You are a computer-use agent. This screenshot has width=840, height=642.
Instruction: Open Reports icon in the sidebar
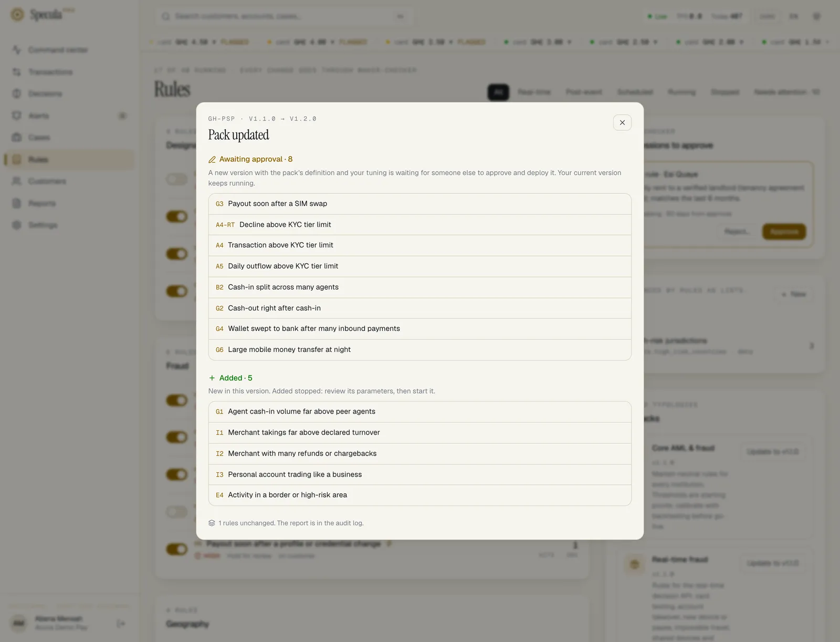click(17, 203)
